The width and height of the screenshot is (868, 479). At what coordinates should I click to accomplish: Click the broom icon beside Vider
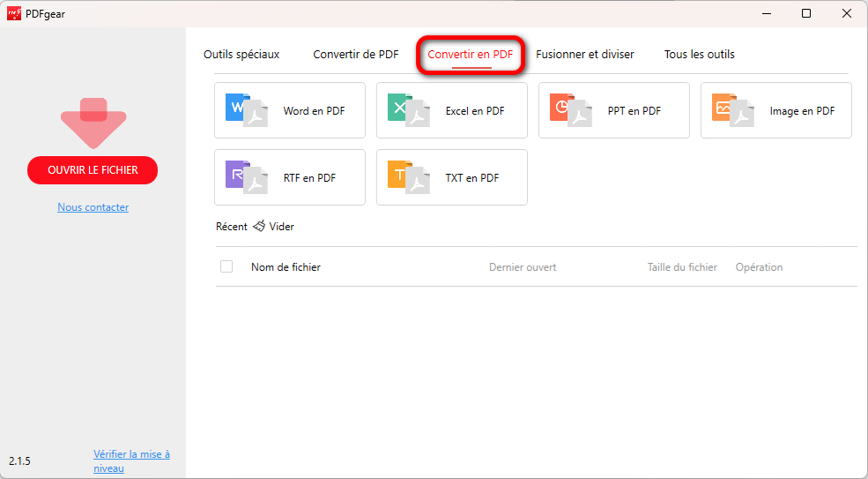[258, 226]
